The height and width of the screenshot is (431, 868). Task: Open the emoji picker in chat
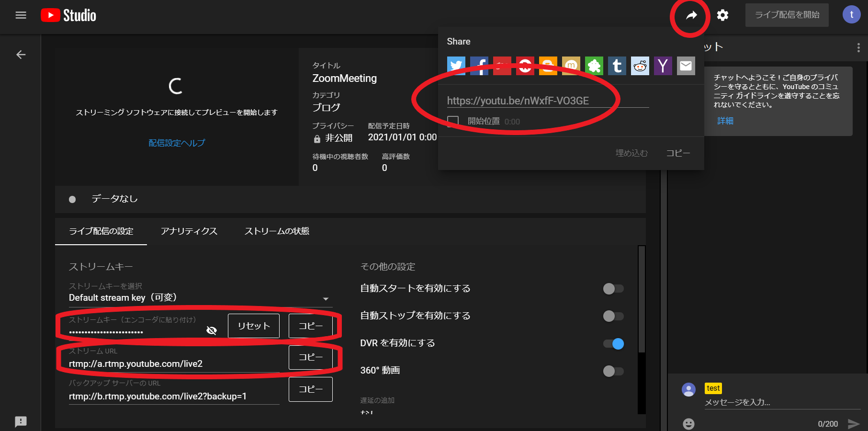pos(688,424)
